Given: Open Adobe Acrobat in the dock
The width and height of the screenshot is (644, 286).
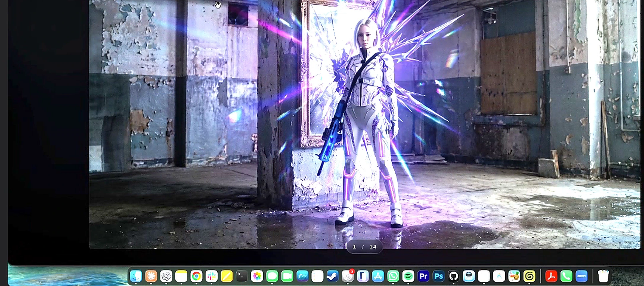Looking at the screenshot, I should tap(551, 276).
